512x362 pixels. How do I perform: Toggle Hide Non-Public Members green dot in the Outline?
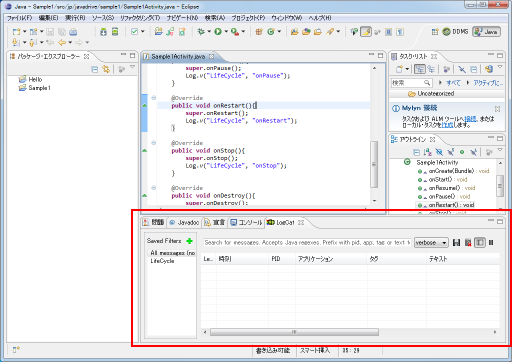462,152
